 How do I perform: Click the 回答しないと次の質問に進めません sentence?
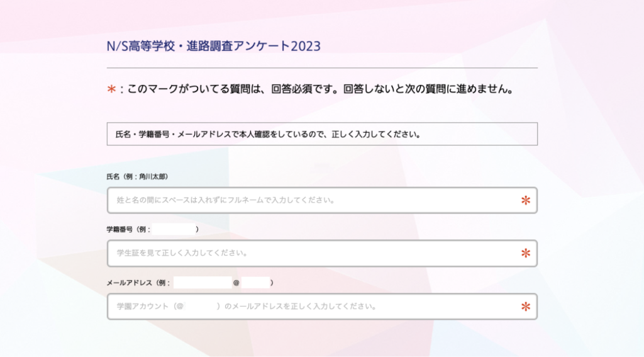429,89
